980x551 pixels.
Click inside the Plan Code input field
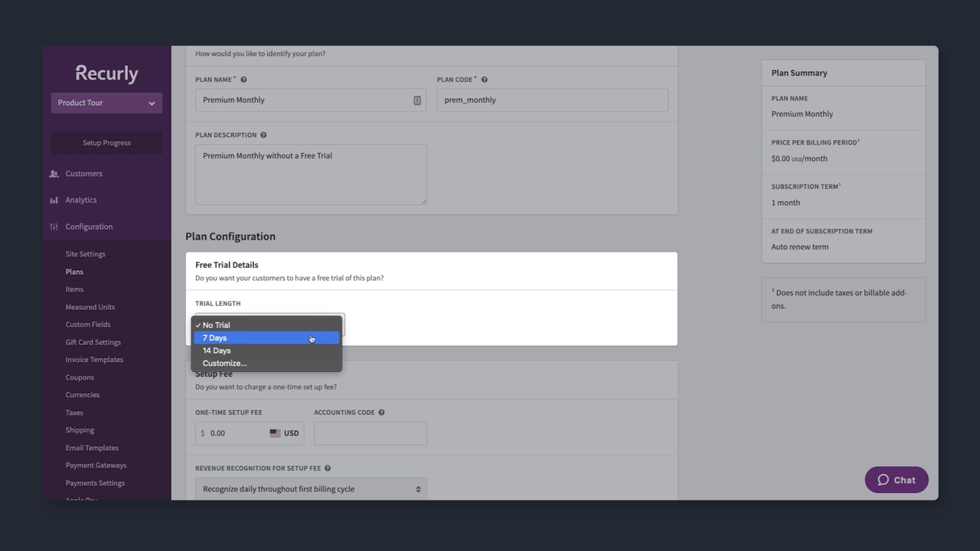(553, 99)
